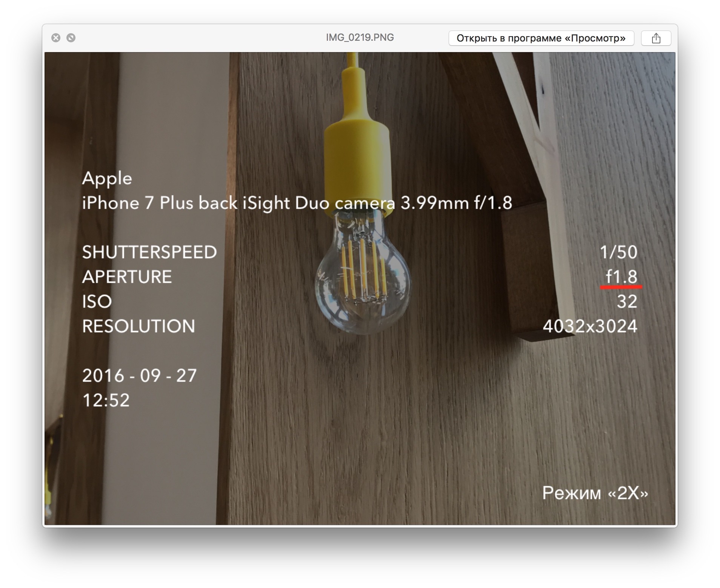Close the Quick Look preview window

point(56,38)
